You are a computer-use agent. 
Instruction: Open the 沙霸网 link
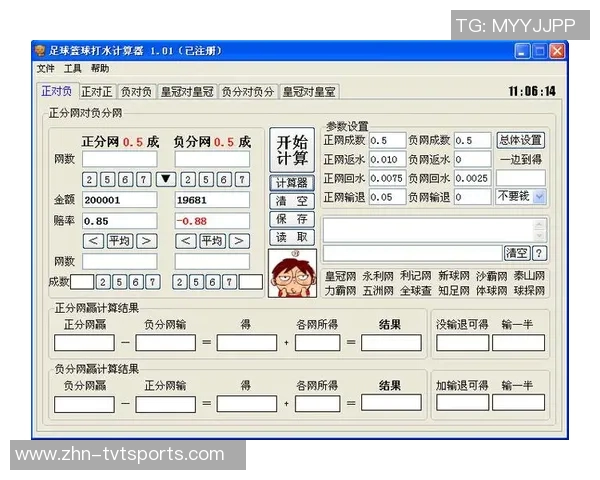[492, 276]
